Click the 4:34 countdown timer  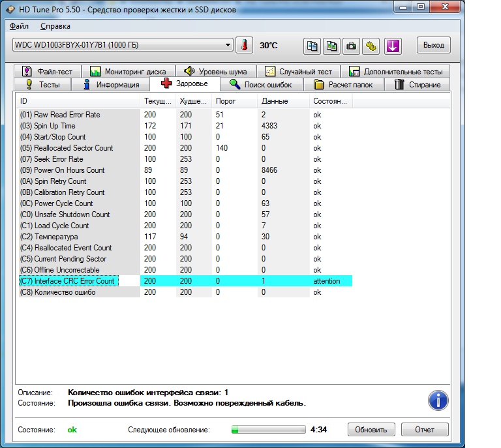pos(318,430)
